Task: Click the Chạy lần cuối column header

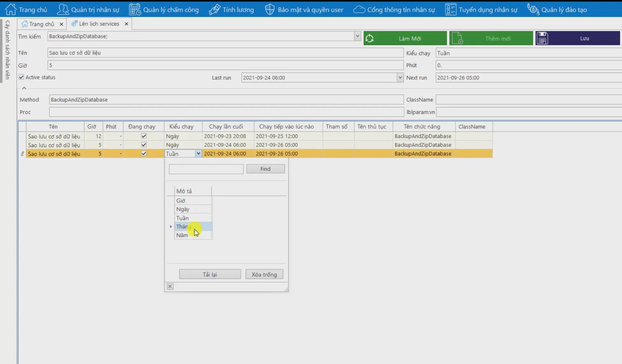Action: pyautogui.click(x=228, y=127)
